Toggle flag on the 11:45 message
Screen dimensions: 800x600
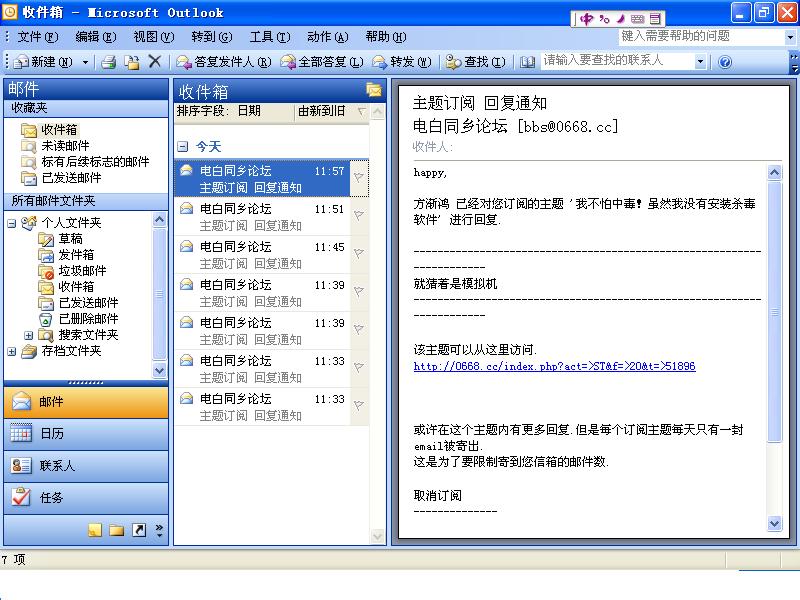[x=359, y=252]
